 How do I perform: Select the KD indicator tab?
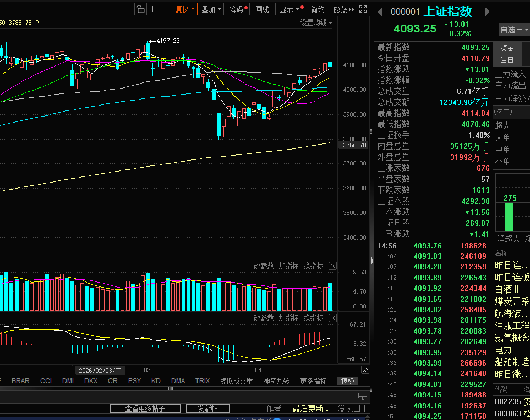(x=156, y=381)
